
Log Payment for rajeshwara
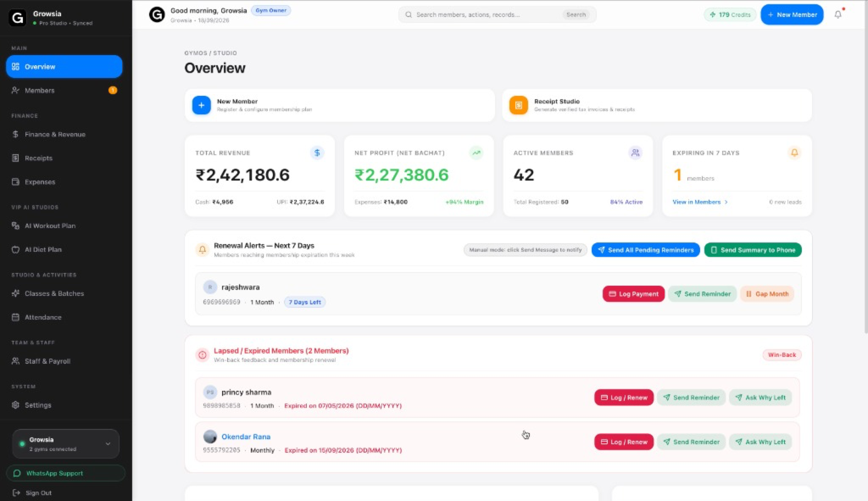(634, 294)
